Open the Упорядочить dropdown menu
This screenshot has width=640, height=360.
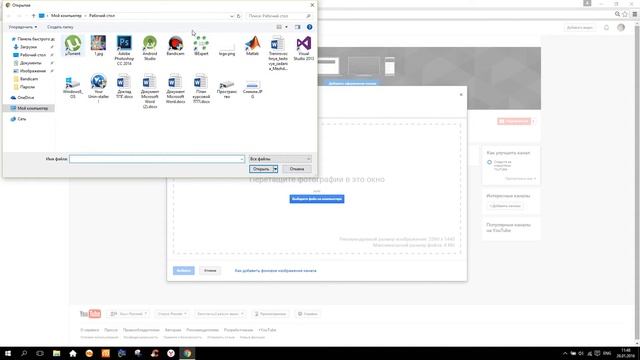pyautogui.click(x=23, y=27)
